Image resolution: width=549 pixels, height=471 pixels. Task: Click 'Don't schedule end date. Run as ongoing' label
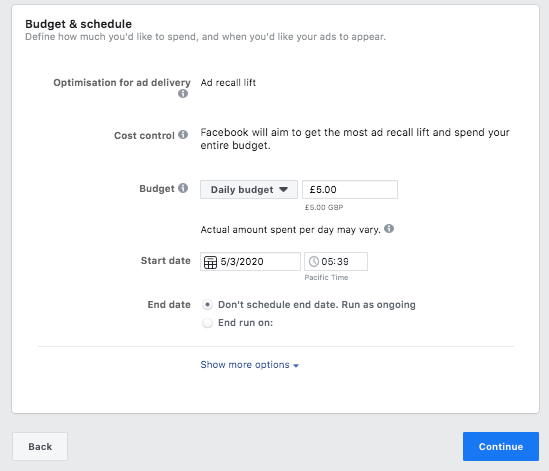(317, 305)
